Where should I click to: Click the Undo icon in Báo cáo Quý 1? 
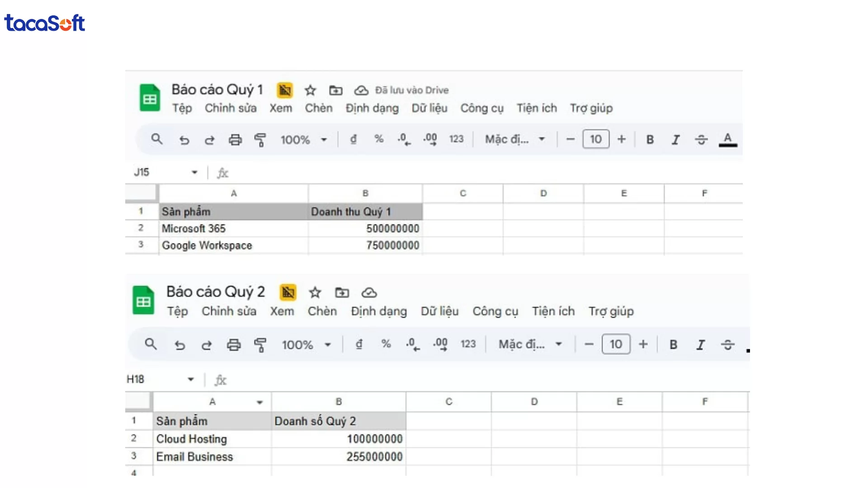[x=184, y=140]
